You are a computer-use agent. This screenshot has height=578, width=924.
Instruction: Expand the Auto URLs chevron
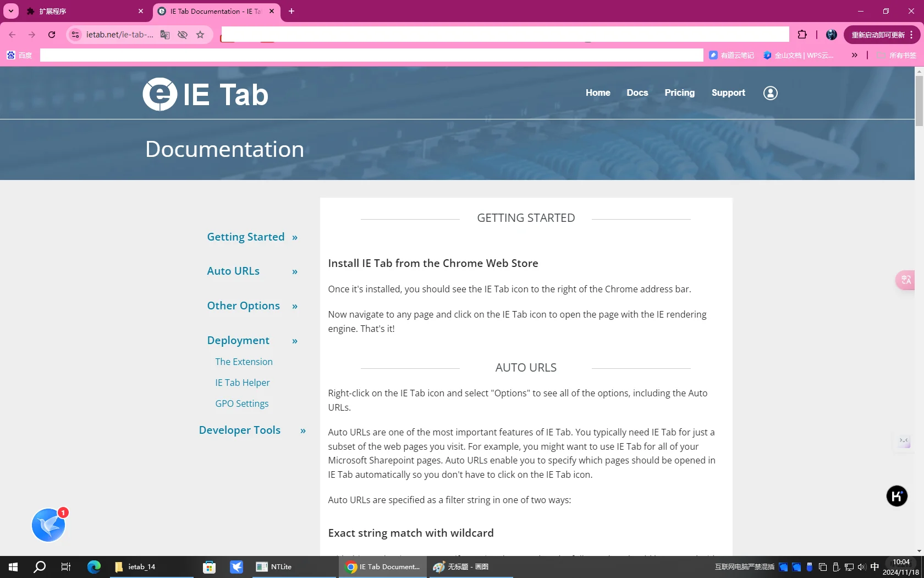[x=295, y=271]
